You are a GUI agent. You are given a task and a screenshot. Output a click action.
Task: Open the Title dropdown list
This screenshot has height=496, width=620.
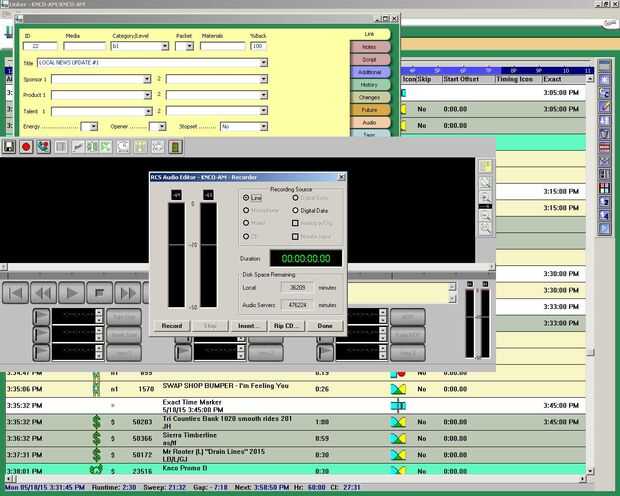click(264, 63)
